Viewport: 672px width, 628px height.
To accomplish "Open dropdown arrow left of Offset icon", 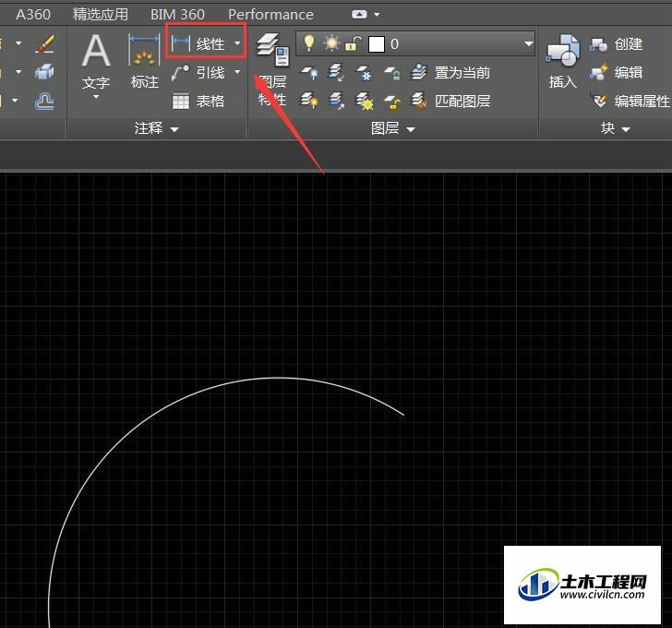I will click(15, 101).
